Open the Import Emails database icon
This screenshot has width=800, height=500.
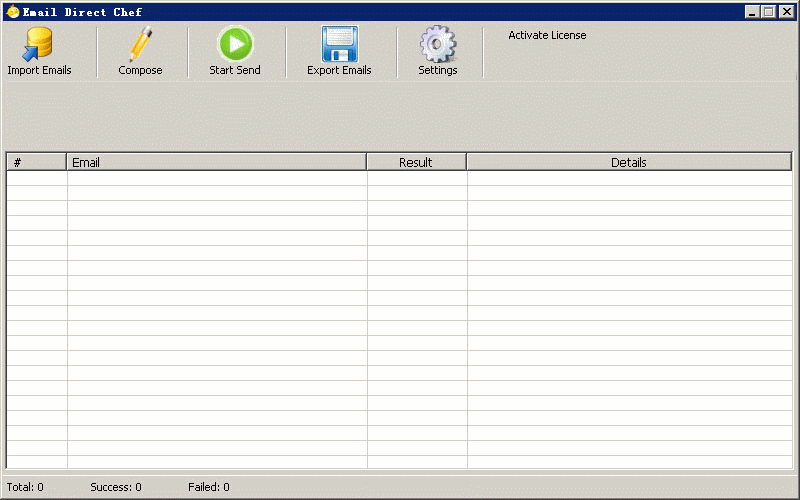tap(38, 44)
